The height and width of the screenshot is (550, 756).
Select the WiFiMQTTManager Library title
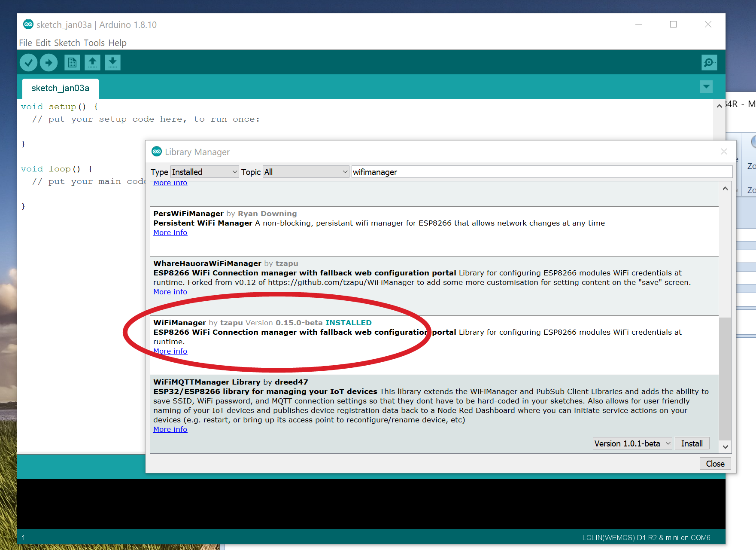[x=207, y=382]
